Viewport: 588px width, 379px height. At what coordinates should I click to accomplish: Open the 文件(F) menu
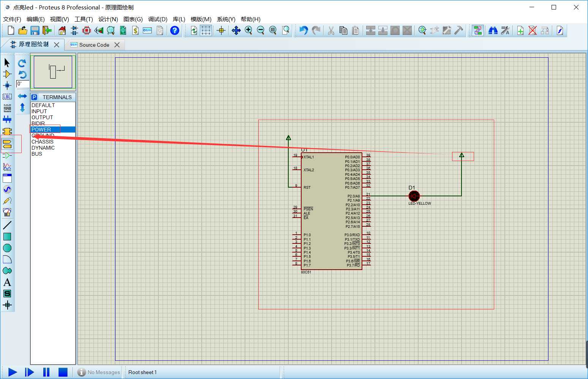click(x=12, y=19)
